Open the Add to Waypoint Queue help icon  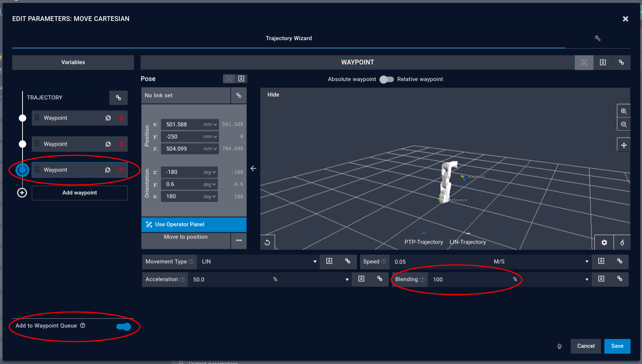click(x=83, y=326)
